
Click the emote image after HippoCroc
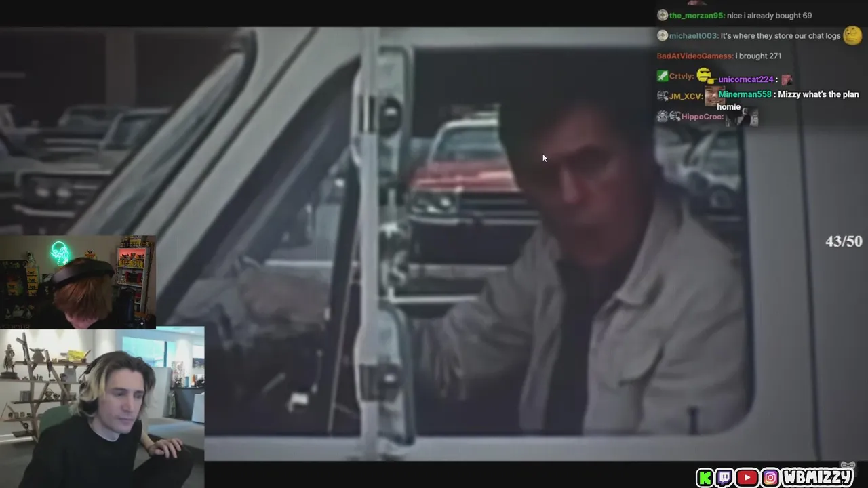742,117
